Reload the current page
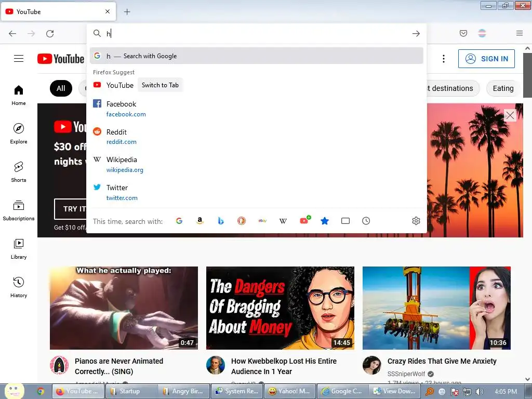This screenshot has height=399, width=532. tap(50, 33)
